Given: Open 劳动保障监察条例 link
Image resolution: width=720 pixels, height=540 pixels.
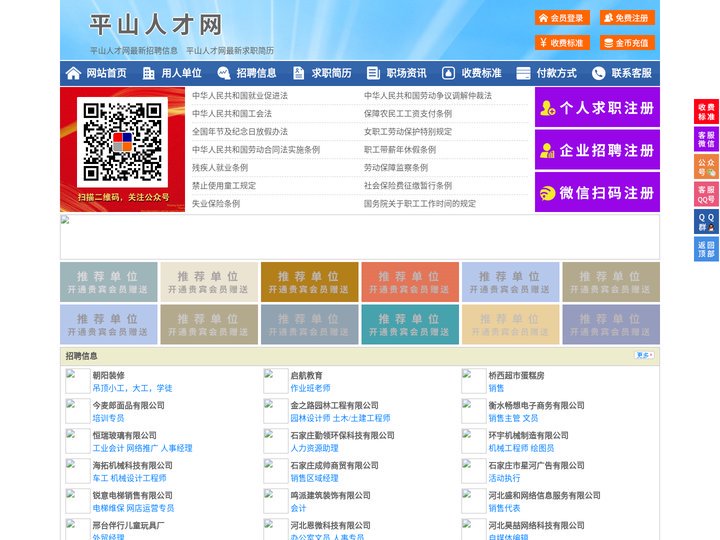Looking at the screenshot, I should pyautogui.click(x=396, y=168).
